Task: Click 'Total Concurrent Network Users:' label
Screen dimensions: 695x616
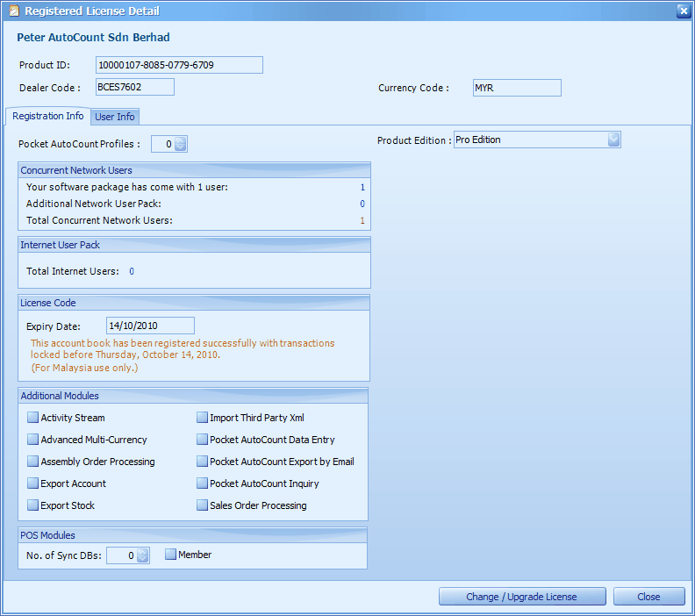Action: point(99,220)
